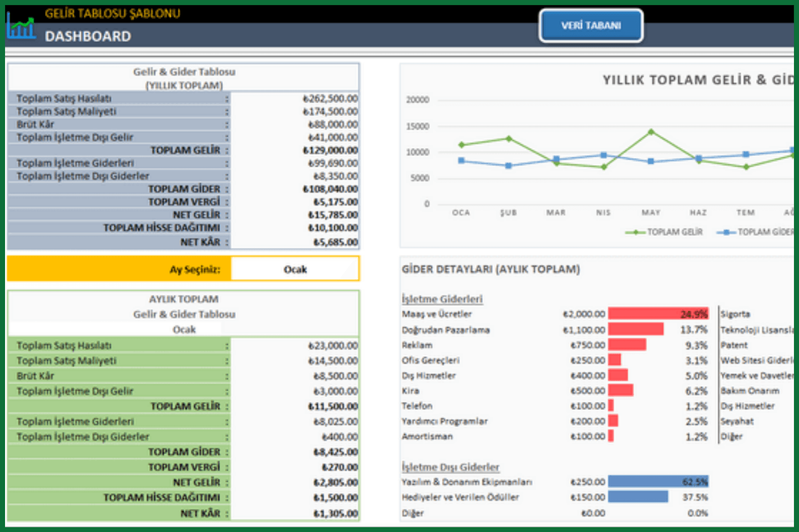Select the YILLIK TOPLAM GELİR chart title
Screen dimensions: 799x532
click(x=697, y=80)
